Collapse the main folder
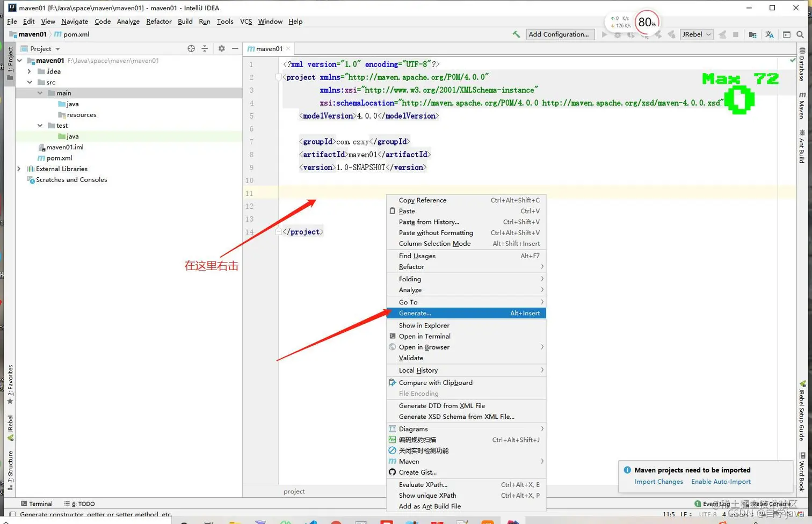 40,93
